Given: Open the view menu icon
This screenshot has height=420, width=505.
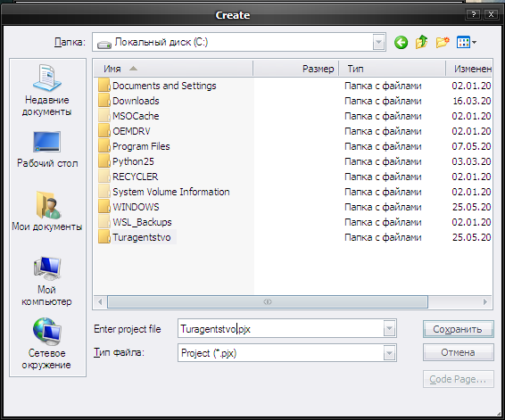Looking at the screenshot, I should tap(466, 42).
